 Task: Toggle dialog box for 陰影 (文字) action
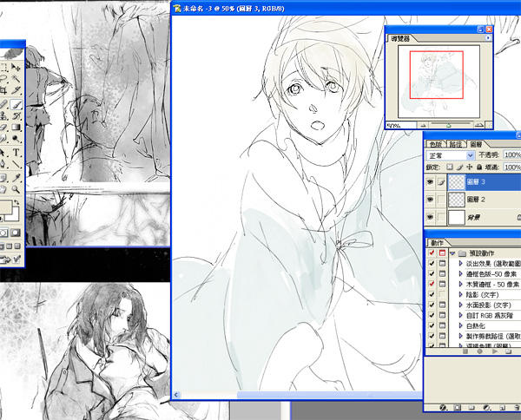coord(442,294)
